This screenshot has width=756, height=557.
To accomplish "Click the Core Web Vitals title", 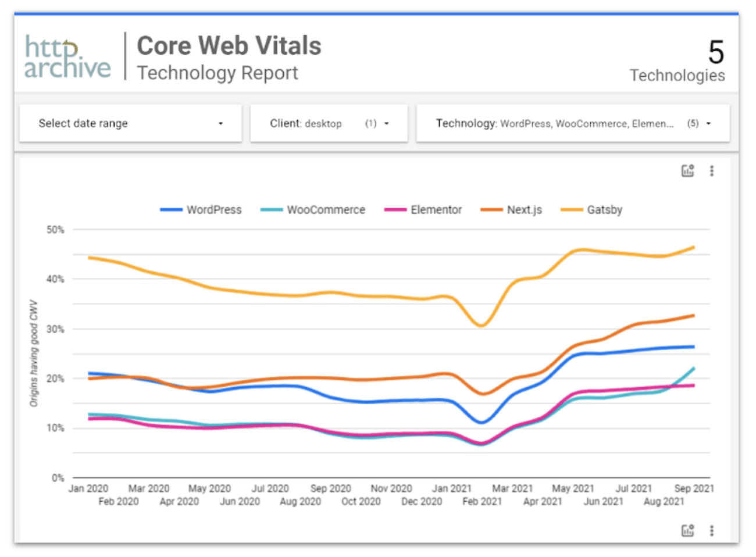I will point(229,46).
